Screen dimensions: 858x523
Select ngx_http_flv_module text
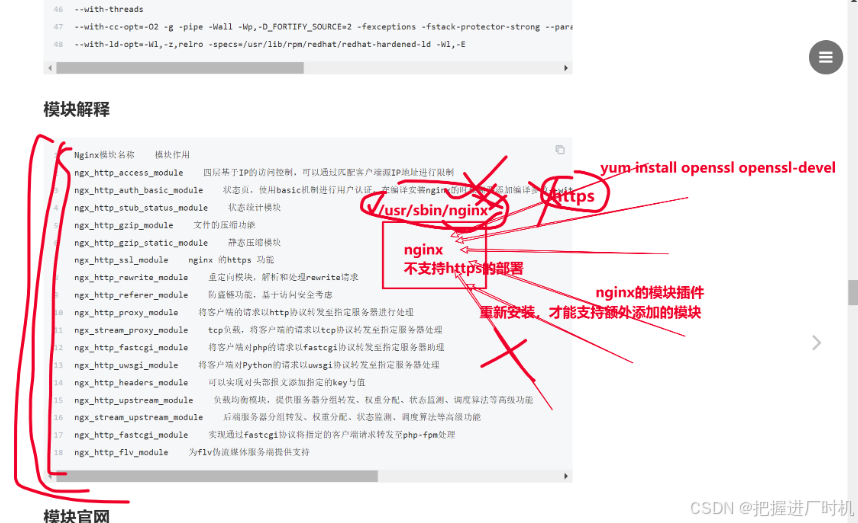click(121, 452)
